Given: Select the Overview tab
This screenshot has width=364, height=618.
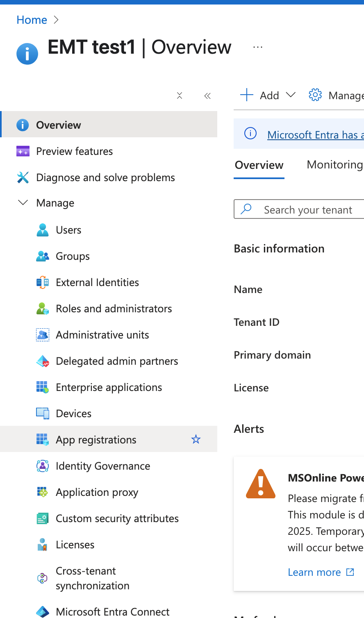Looking at the screenshot, I should pyautogui.click(x=259, y=165).
